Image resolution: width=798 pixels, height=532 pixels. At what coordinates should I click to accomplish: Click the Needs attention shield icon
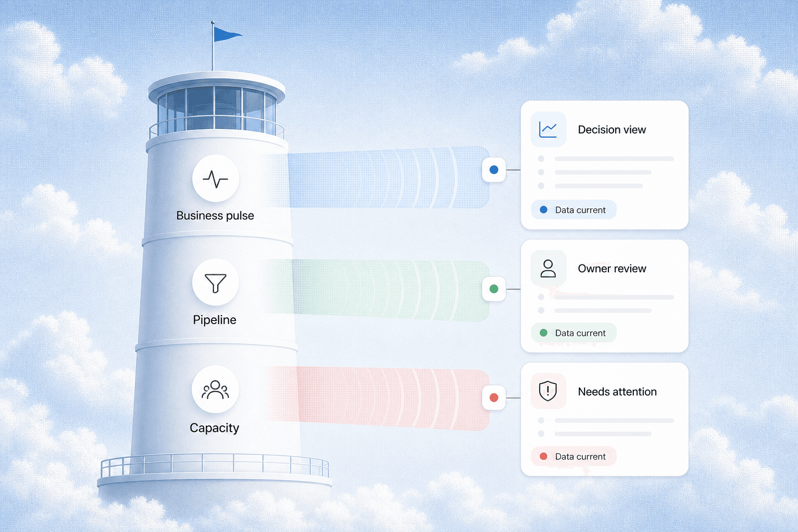coord(548,391)
